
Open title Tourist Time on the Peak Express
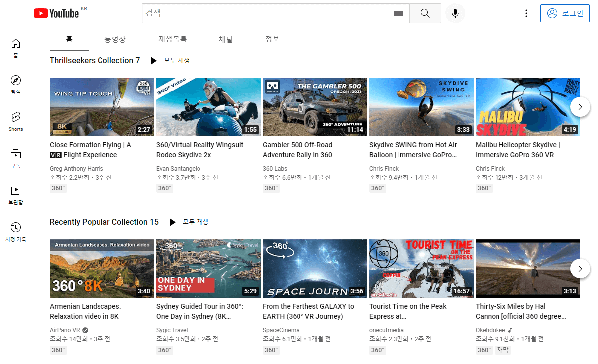(408, 311)
